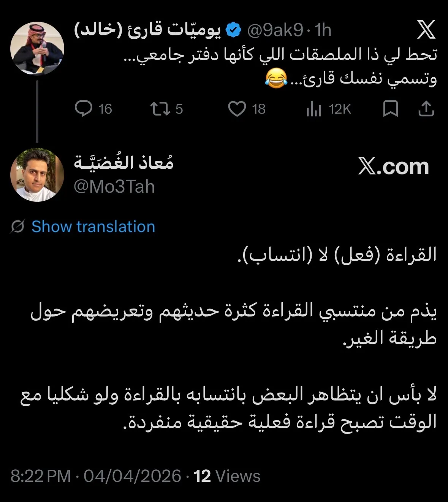Select the display name مُعاذ الغُضيَّة
448x502 pixels.
(x=123, y=163)
